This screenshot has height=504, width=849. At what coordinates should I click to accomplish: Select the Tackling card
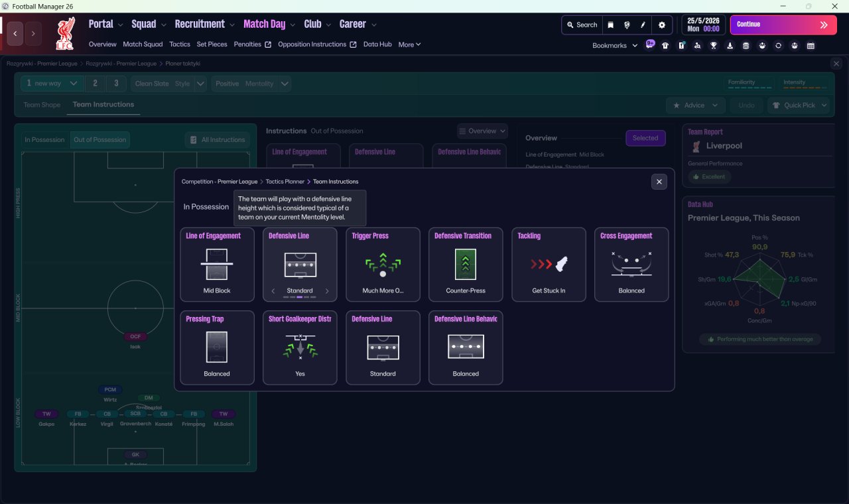[549, 265]
